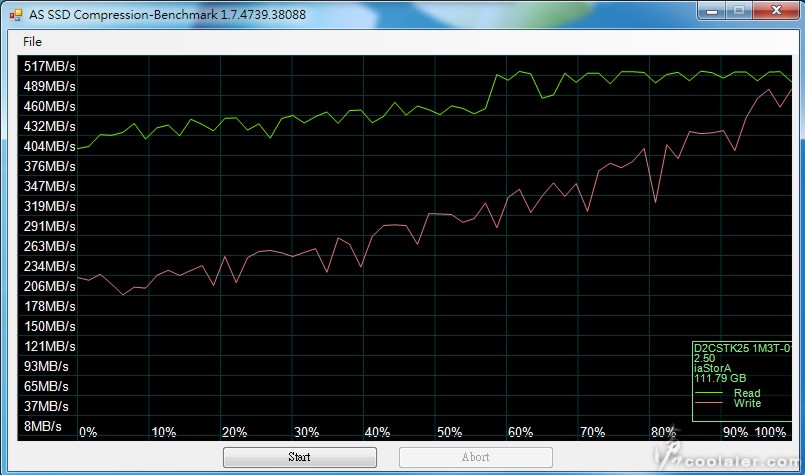Click the 40% compression axis label
805x475 pixels.
[x=377, y=432]
